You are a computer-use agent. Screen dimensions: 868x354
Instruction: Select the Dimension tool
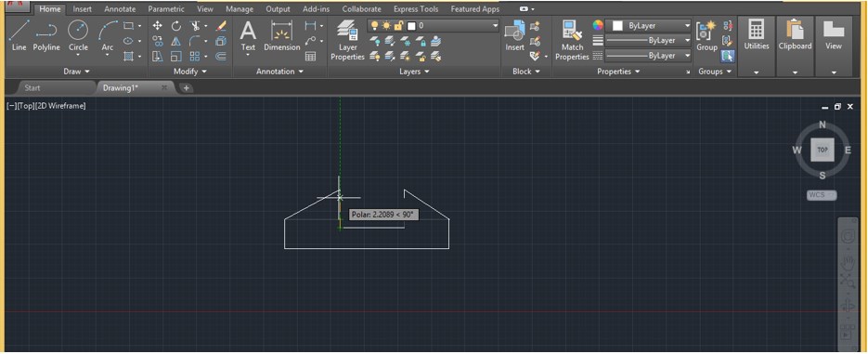(282, 36)
